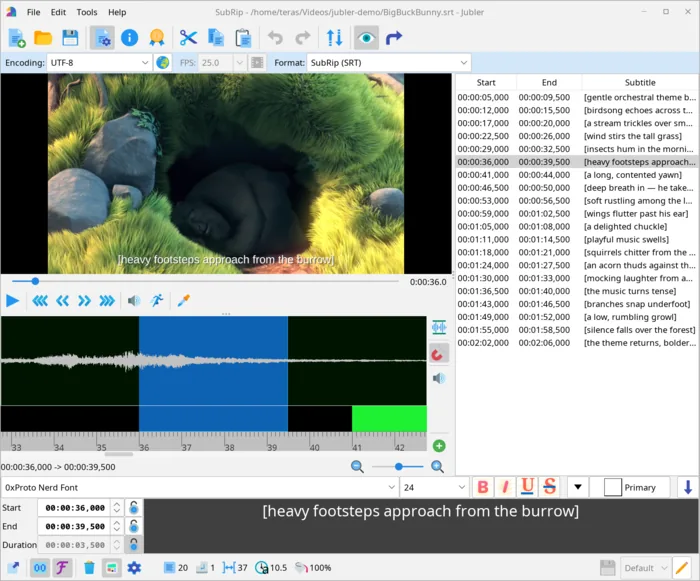This screenshot has height=581, width=700.
Task: Toggle the Start time lock
Action: coord(133,508)
